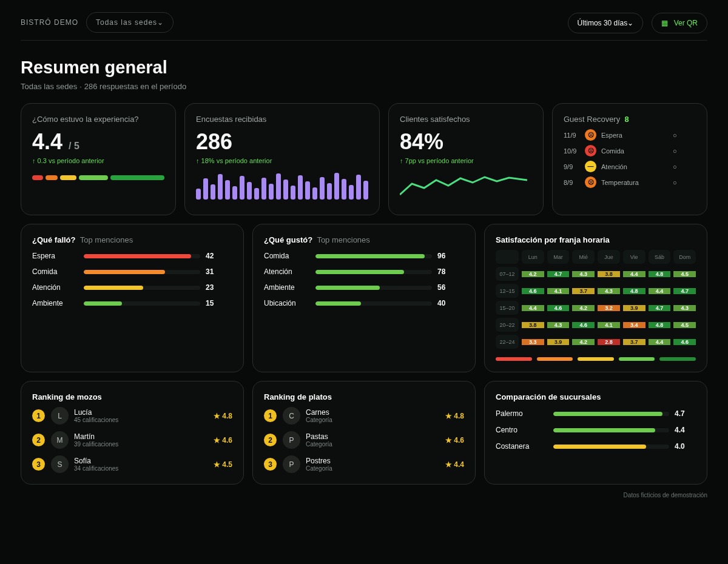Open the Últimos 30 días period dropdown
Screen dimensions: 728x564
(x=605, y=23)
